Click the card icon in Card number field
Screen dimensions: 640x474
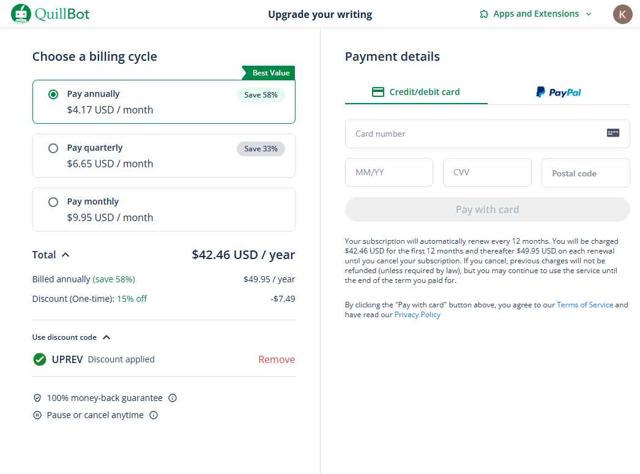coord(613,133)
